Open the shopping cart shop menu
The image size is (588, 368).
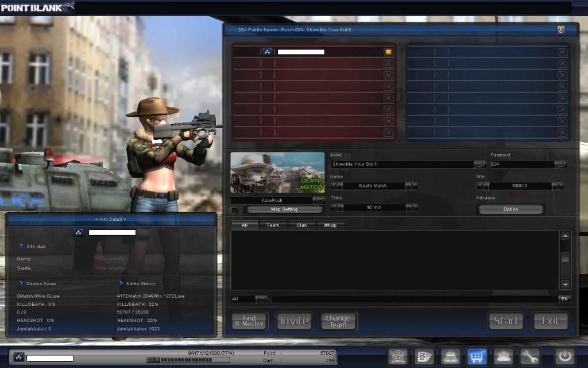(x=477, y=356)
